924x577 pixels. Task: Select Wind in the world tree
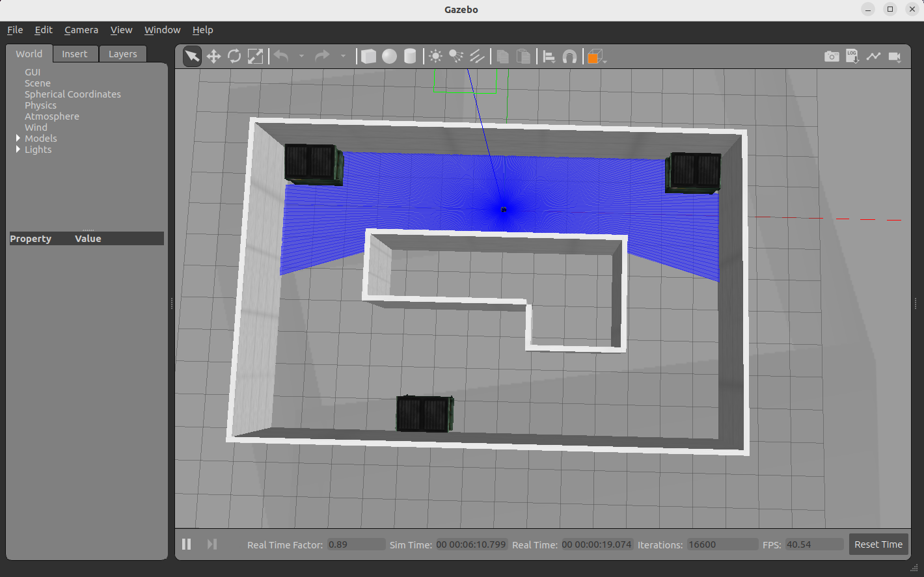coord(36,127)
